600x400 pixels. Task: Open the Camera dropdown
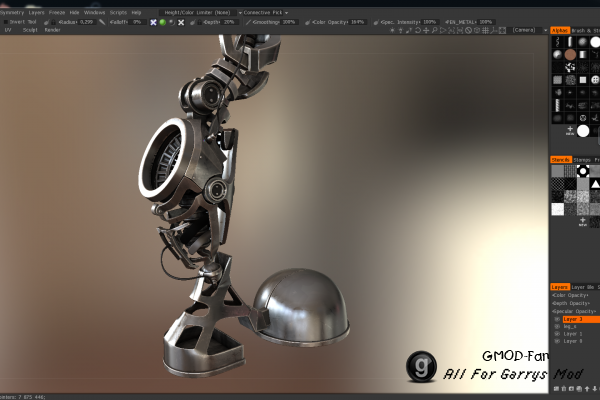pyautogui.click(x=530, y=30)
